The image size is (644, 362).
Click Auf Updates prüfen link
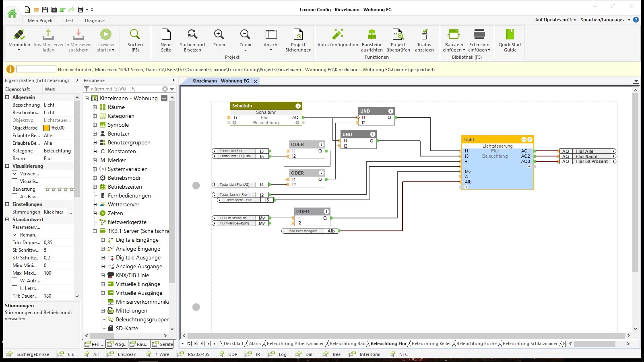tap(555, 20)
